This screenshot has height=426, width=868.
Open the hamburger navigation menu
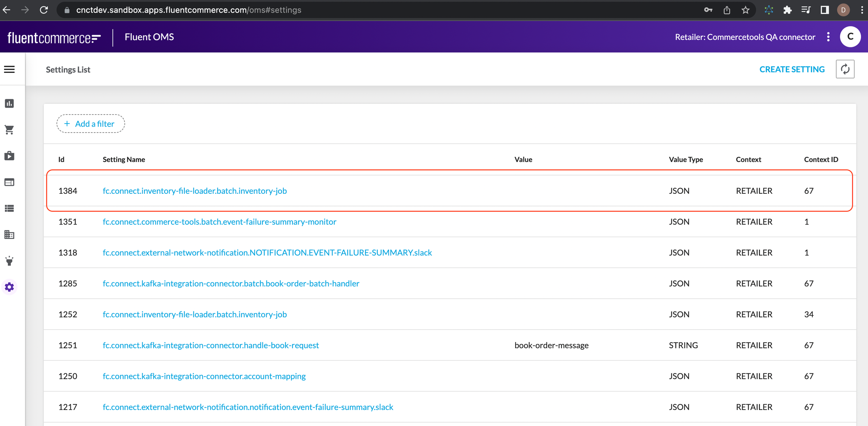coord(9,69)
